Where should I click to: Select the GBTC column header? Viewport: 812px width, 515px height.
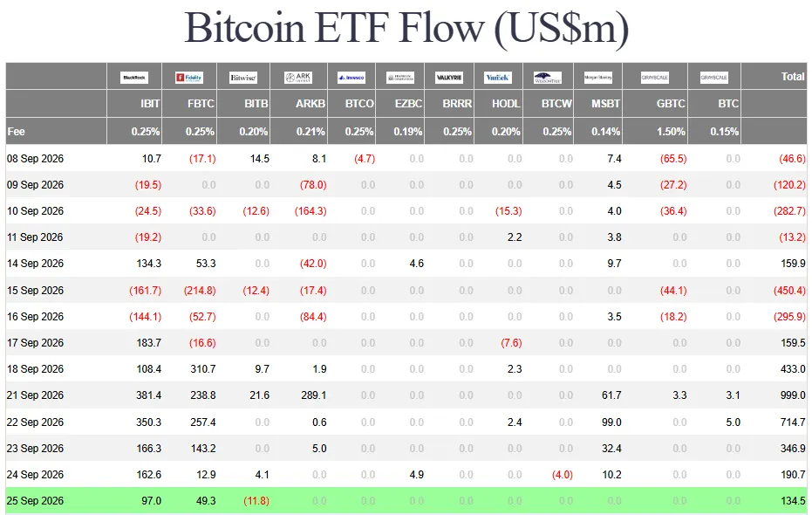pos(671,104)
